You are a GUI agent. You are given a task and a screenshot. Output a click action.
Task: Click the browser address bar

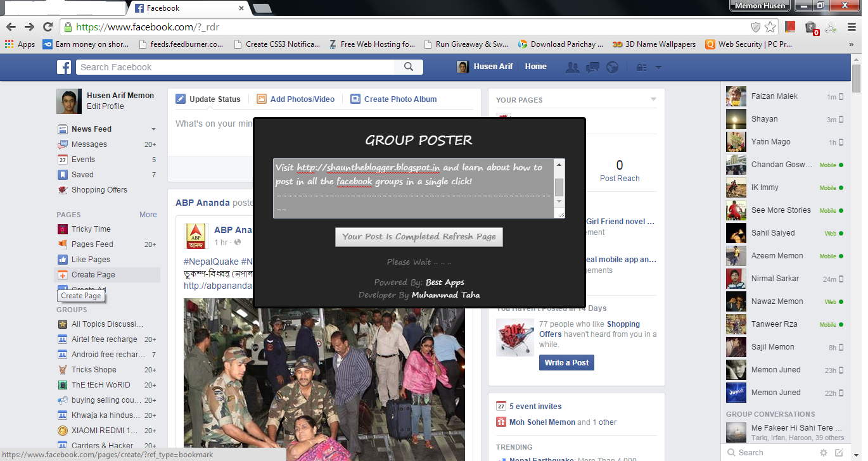405,27
